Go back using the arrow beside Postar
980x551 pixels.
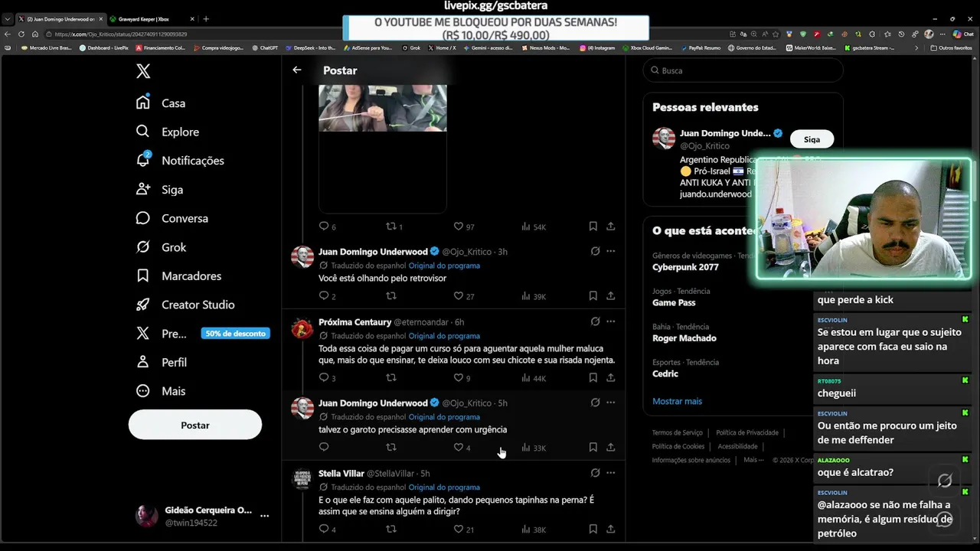(x=297, y=70)
